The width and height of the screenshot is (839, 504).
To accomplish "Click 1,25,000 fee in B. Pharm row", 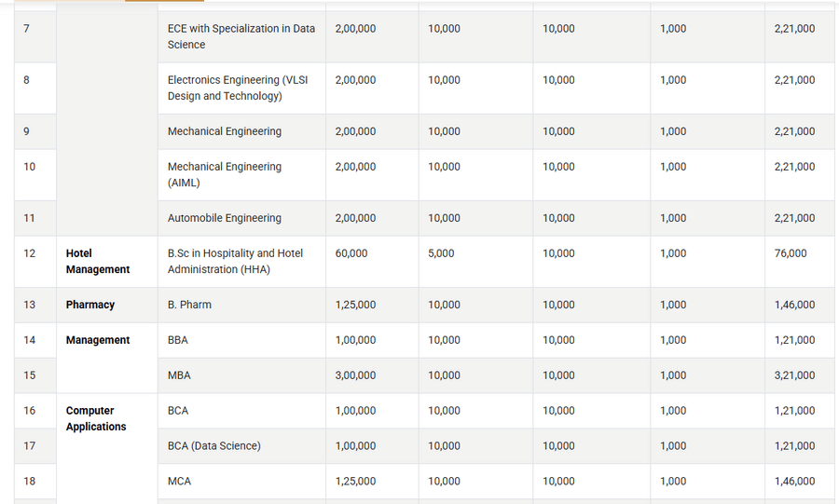I will tap(355, 305).
